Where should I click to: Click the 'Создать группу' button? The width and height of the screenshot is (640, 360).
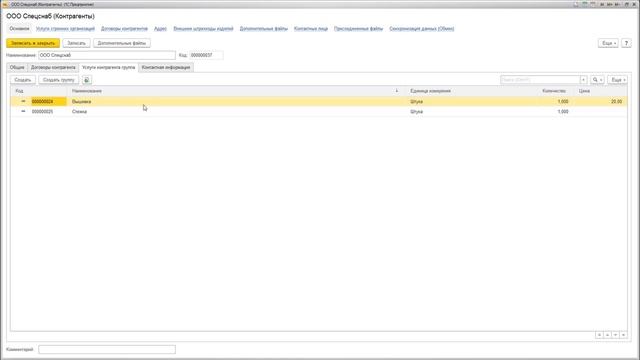[59, 80]
